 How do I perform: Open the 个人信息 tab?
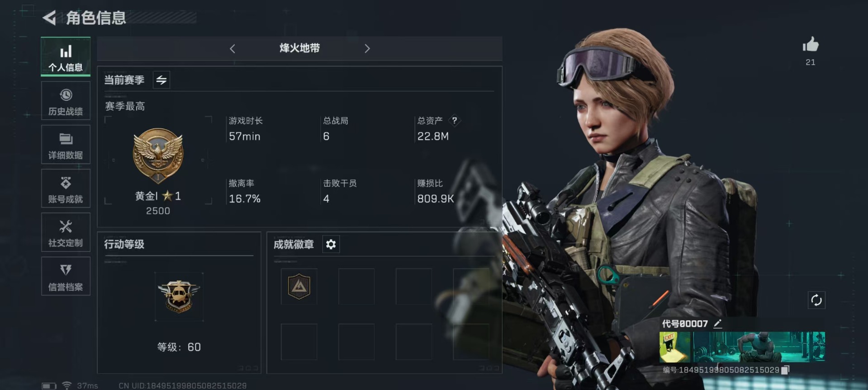tap(66, 56)
